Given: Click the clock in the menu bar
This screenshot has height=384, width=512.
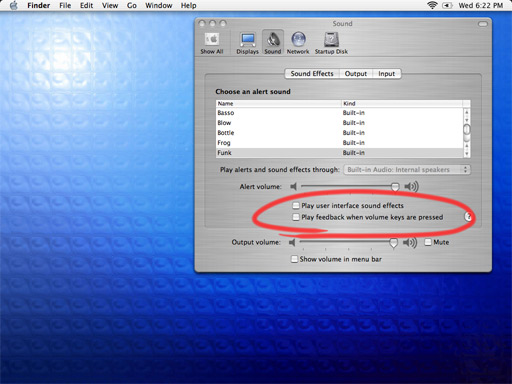Looking at the screenshot, I should tap(481, 5).
